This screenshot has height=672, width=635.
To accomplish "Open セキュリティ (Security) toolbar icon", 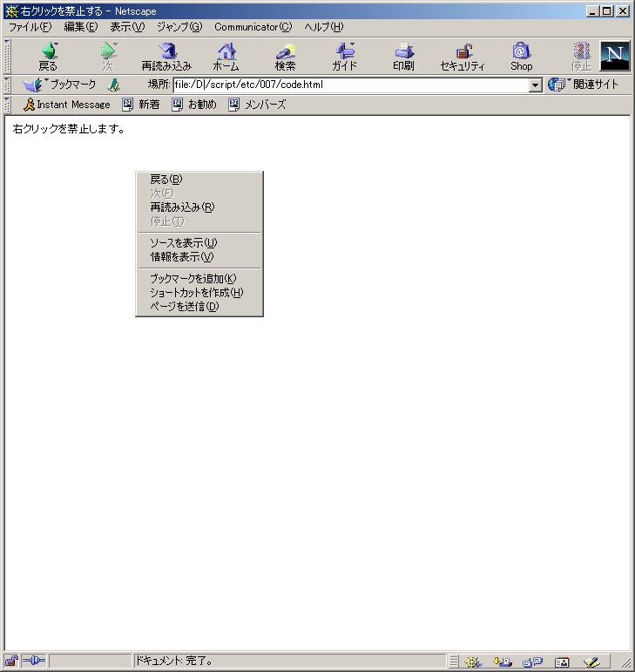I will (x=463, y=56).
